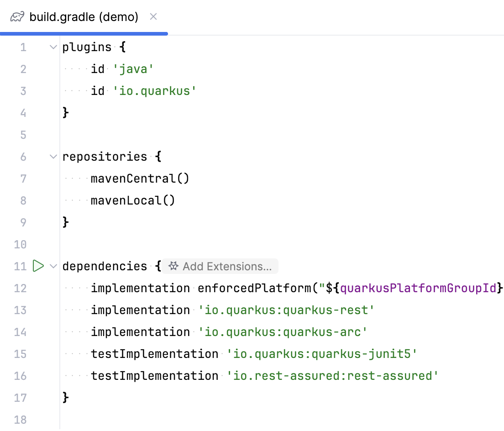Close the build.gradle (demo) tab
Viewport: 504px width, 431px height.
pos(153,17)
